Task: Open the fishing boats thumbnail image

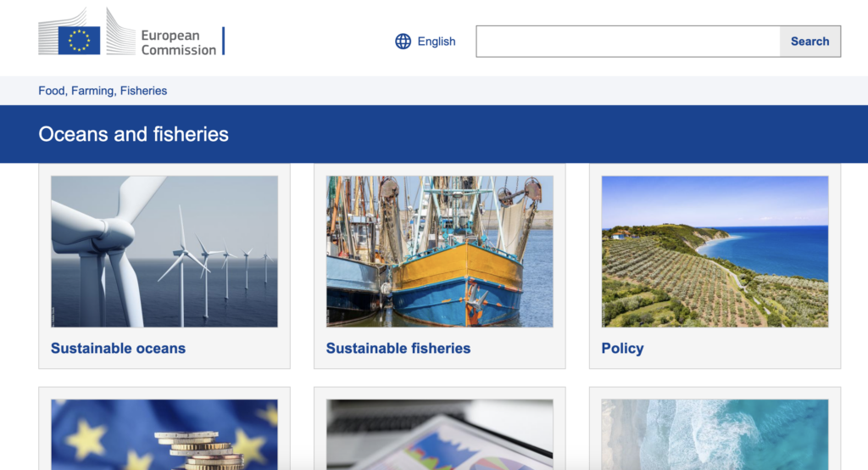Action: [440, 252]
